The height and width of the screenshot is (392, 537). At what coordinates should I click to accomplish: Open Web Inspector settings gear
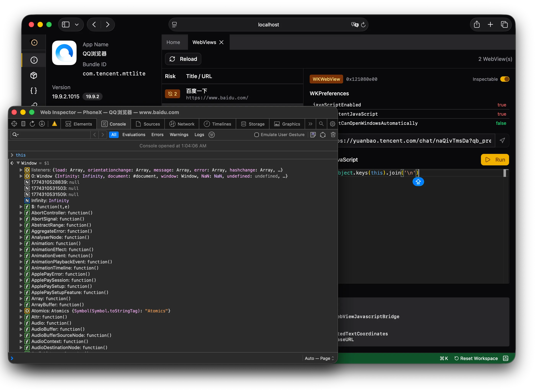click(x=332, y=124)
